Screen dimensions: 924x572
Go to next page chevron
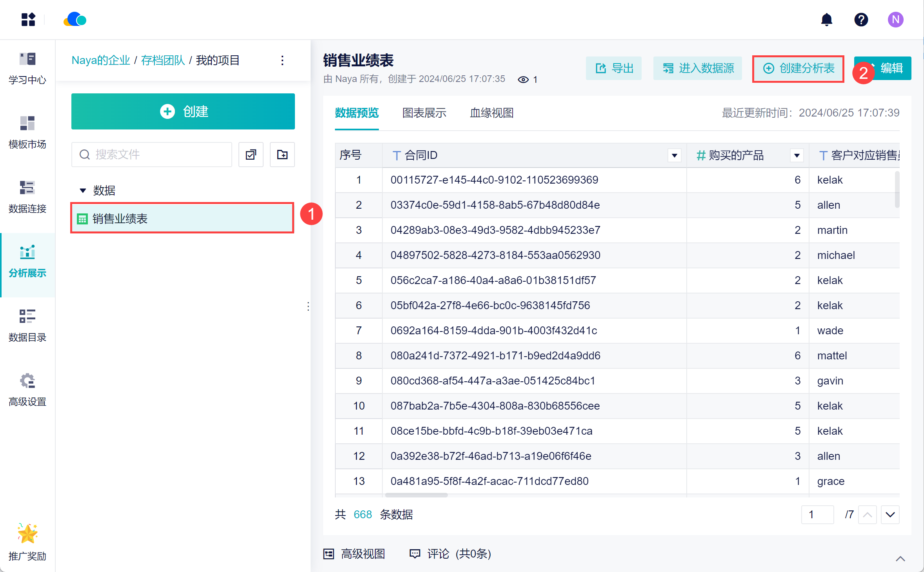(890, 514)
